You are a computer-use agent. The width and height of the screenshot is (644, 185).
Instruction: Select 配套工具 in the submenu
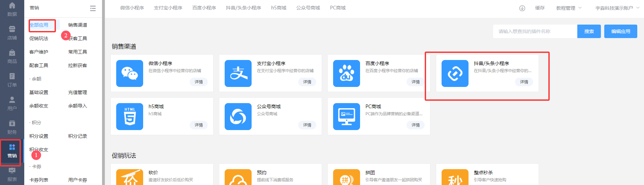tap(39, 65)
